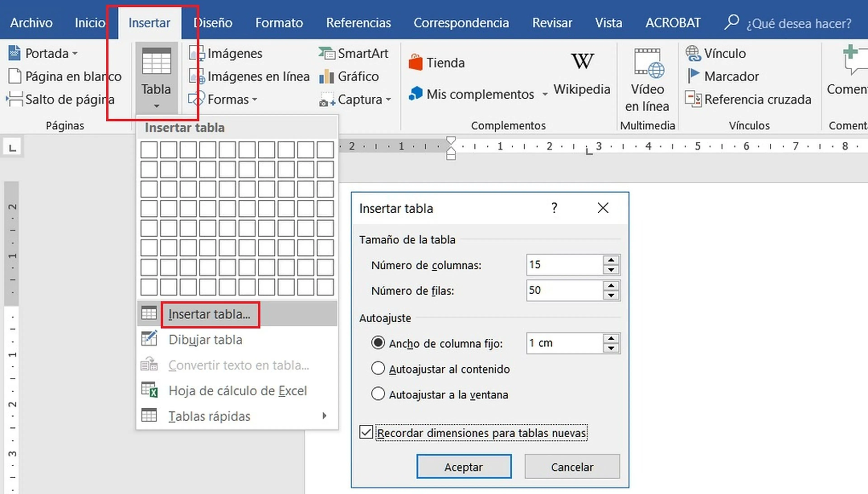The image size is (868, 494).
Task: Select the Insertar tab
Action: [x=149, y=23]
